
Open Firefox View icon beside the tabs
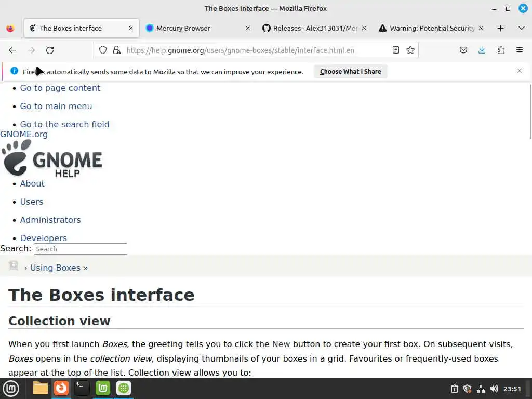pos(10,28)
